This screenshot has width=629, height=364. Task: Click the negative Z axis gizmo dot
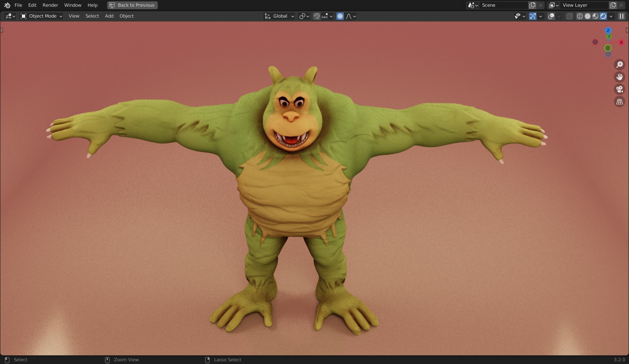click(x=608, y=54)
